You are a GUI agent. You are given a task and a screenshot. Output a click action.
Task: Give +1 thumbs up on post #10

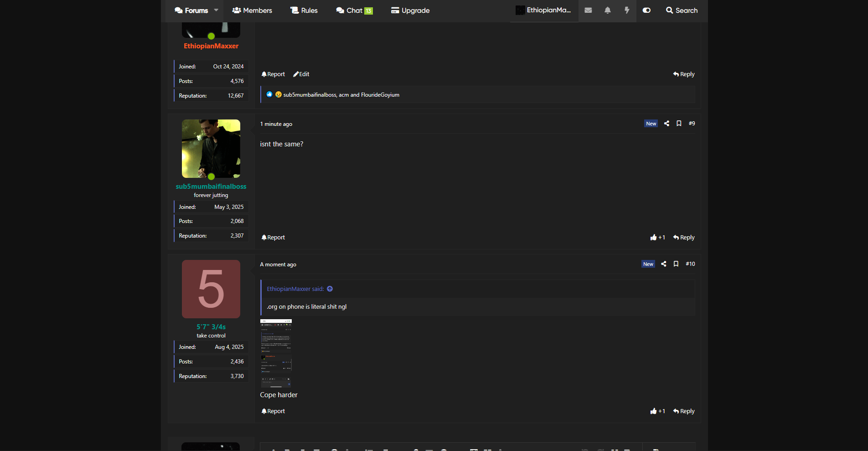[657, 411]
